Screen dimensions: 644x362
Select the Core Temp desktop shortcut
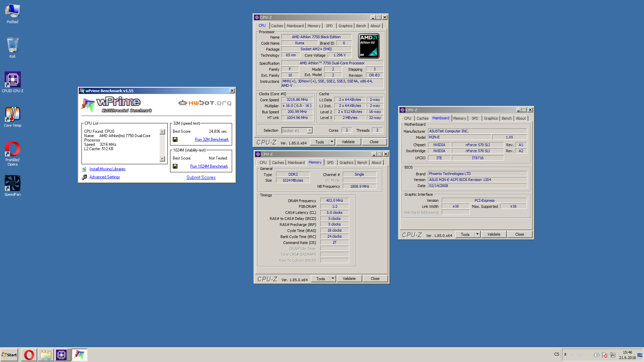point(12,117)
